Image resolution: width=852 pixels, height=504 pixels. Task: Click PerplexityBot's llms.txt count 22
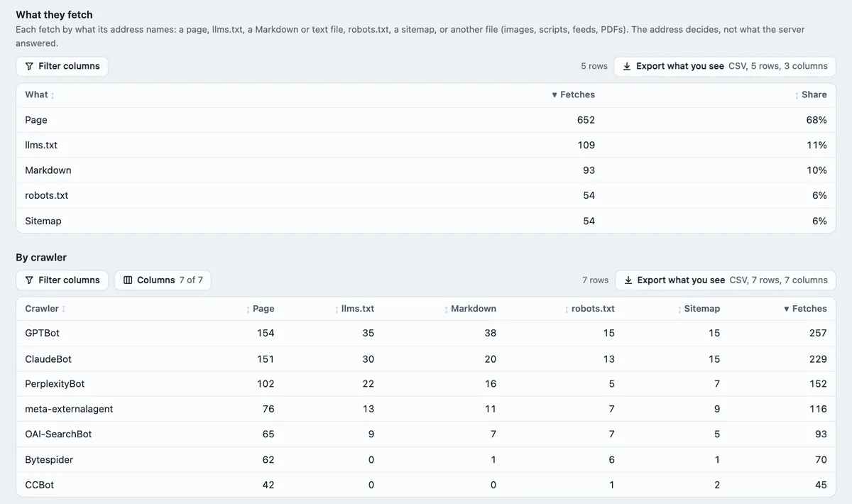tap(368, 383)
